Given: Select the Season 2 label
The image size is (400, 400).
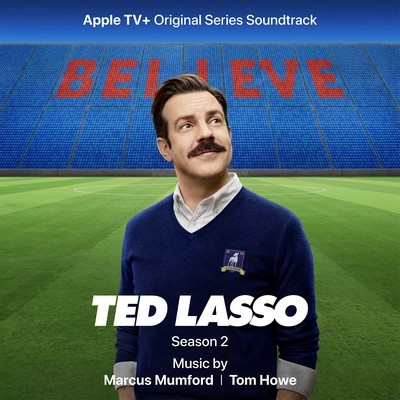Looking at the screenshot, I should pos(200,342).
